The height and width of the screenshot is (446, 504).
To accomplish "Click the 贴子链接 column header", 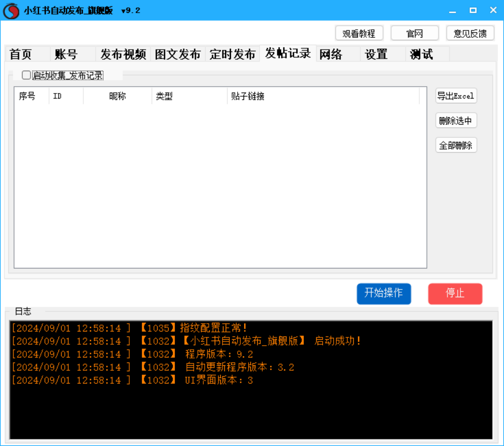I will point(323,96).
